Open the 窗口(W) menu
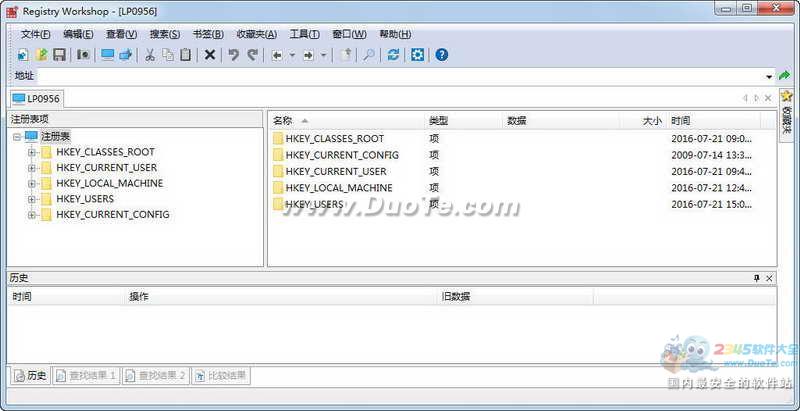 (349, 34)
